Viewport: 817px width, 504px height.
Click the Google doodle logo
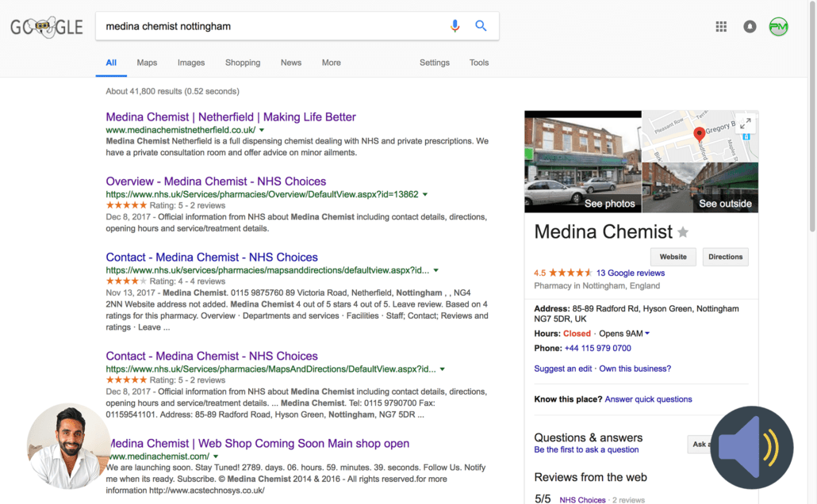click(47, 27)
